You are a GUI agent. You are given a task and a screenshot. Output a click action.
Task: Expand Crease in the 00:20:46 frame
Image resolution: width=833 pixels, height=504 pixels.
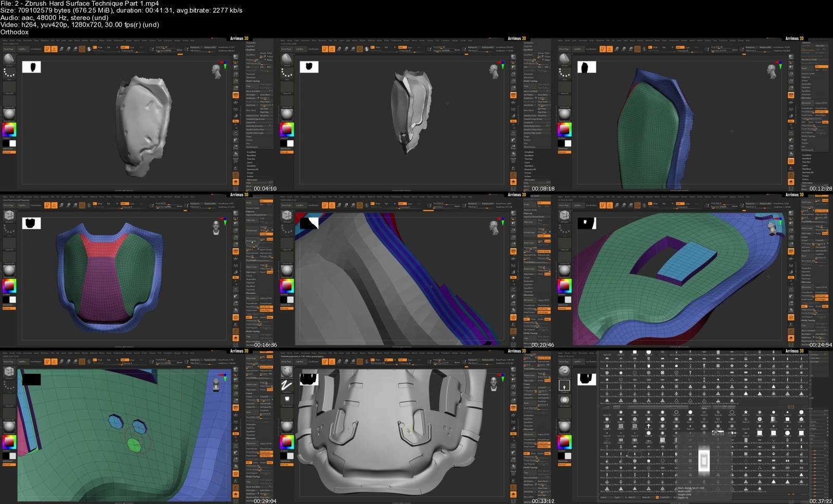point(527,278)
